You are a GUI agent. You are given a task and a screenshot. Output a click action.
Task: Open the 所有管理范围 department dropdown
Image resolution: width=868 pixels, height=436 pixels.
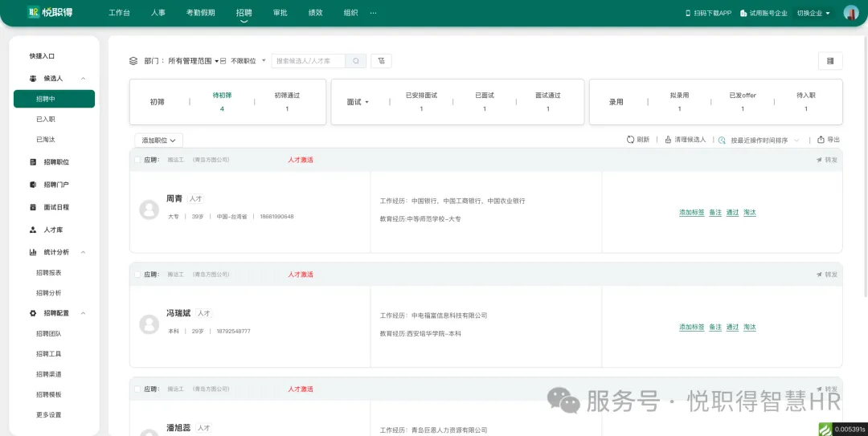pos(194,61)
